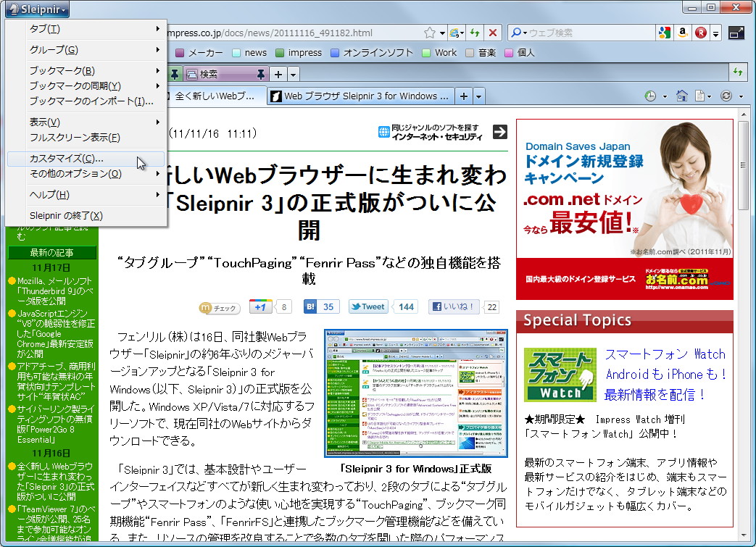
Task: Open the 音楽 bookmark folder
Action: (x=481, y=53)
